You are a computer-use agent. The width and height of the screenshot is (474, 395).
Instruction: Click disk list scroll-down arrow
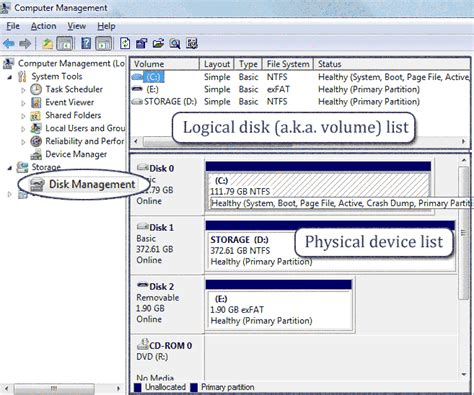(464, 374)
